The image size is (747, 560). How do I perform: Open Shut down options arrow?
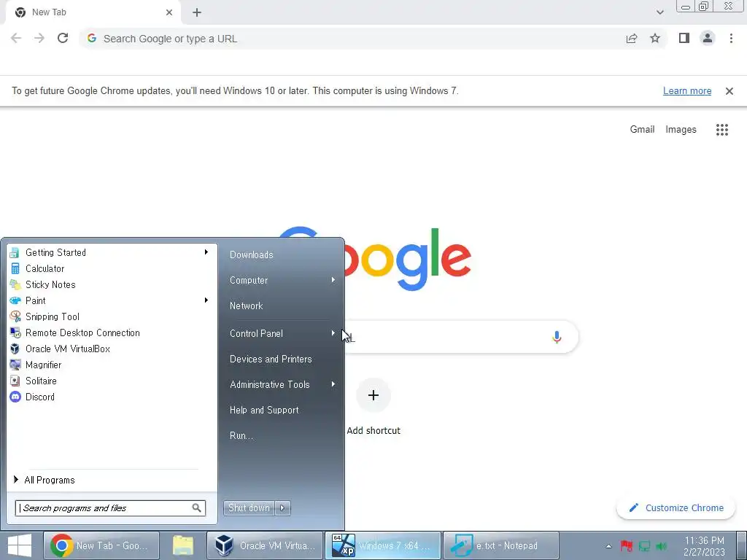[x=282, y=508]
